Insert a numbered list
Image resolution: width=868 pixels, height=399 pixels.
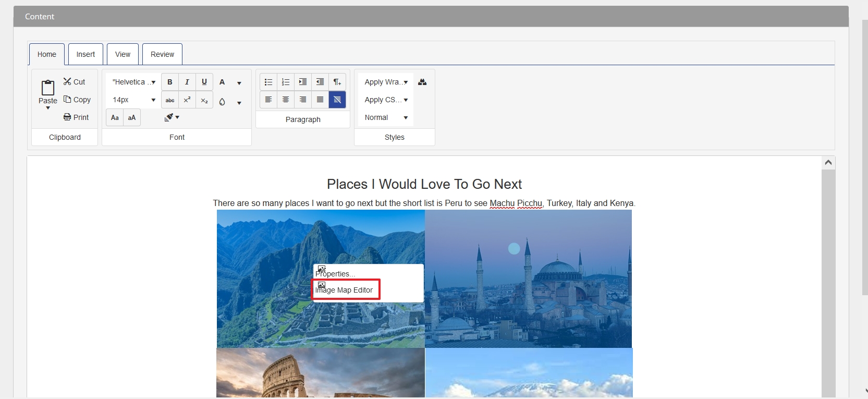(x=286, y=82)
